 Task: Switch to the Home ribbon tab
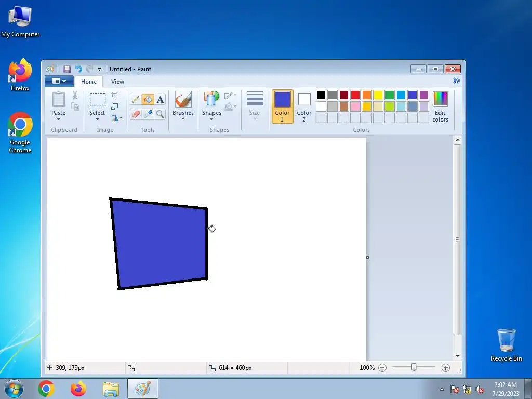(89, 82)
